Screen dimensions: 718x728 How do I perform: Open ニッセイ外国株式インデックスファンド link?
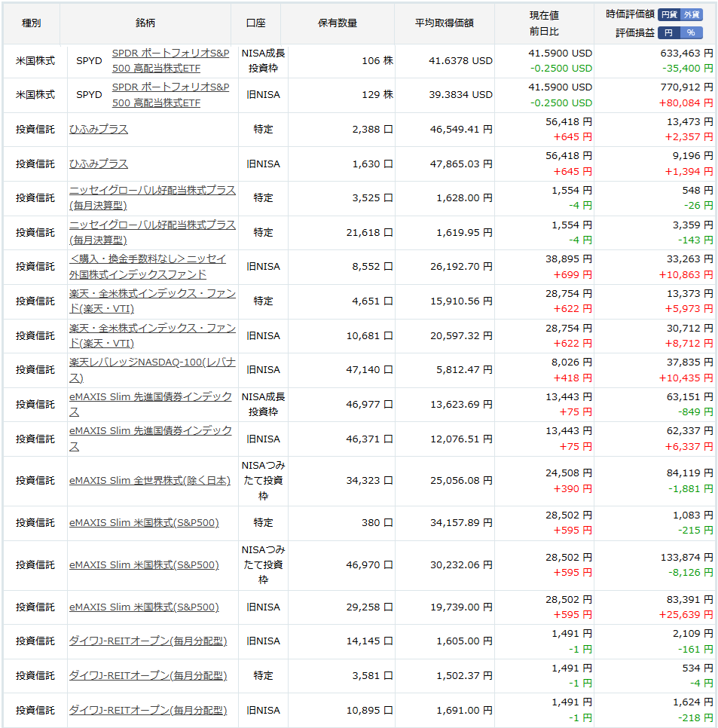coord(148,267)
